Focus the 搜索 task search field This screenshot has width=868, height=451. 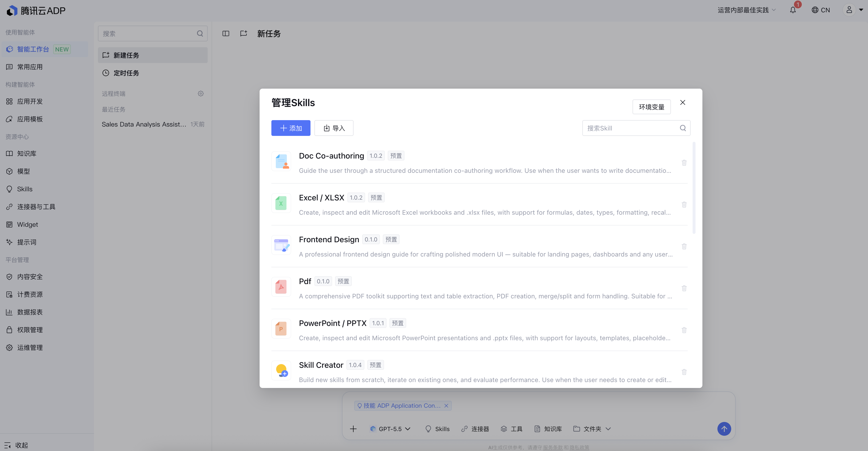153,33
